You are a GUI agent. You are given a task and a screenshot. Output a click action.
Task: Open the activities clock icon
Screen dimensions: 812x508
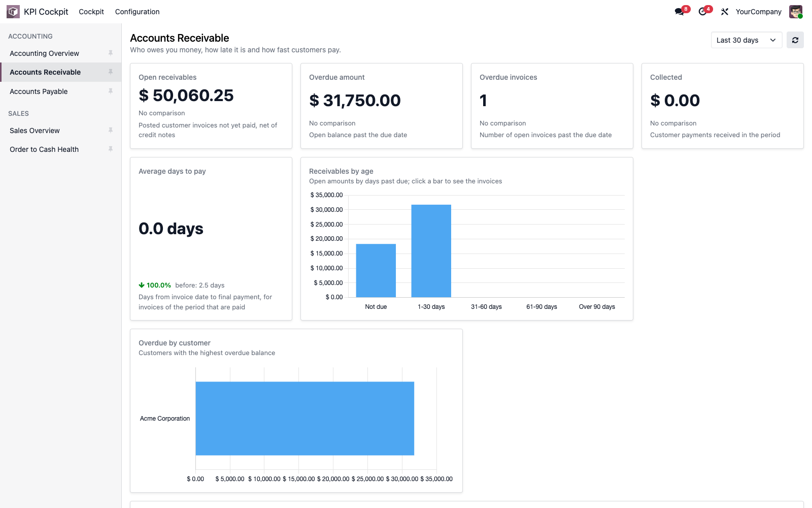(x=702, y=12)
